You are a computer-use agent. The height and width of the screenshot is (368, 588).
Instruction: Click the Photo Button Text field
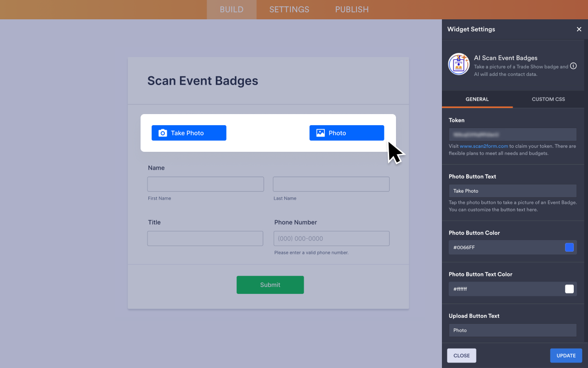[x=512, y=191]
